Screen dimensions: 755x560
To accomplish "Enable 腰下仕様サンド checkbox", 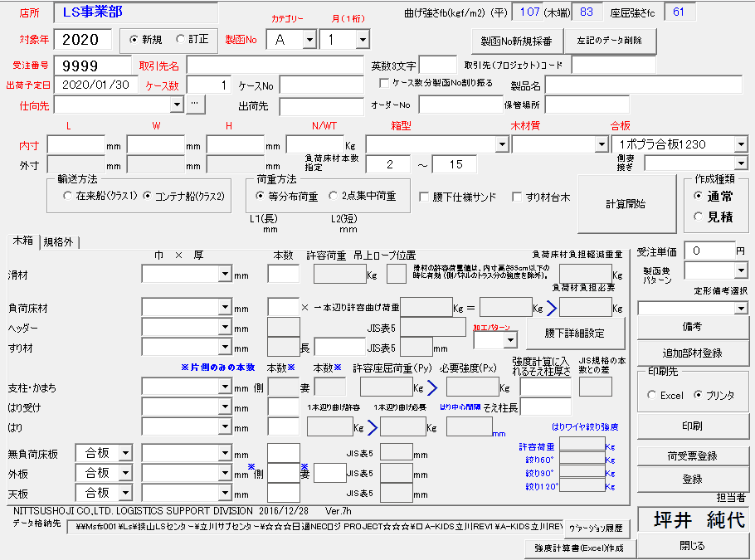I will (x=424, y=197).
